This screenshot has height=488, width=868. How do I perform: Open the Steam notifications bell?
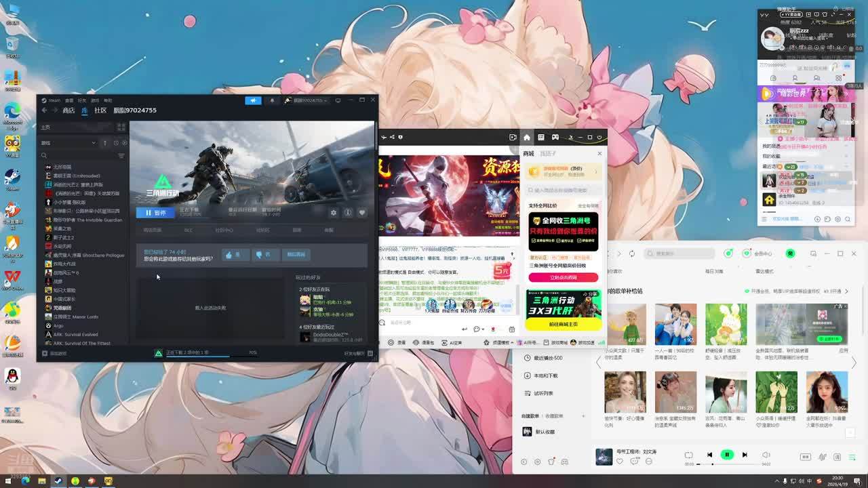point(272,100)
